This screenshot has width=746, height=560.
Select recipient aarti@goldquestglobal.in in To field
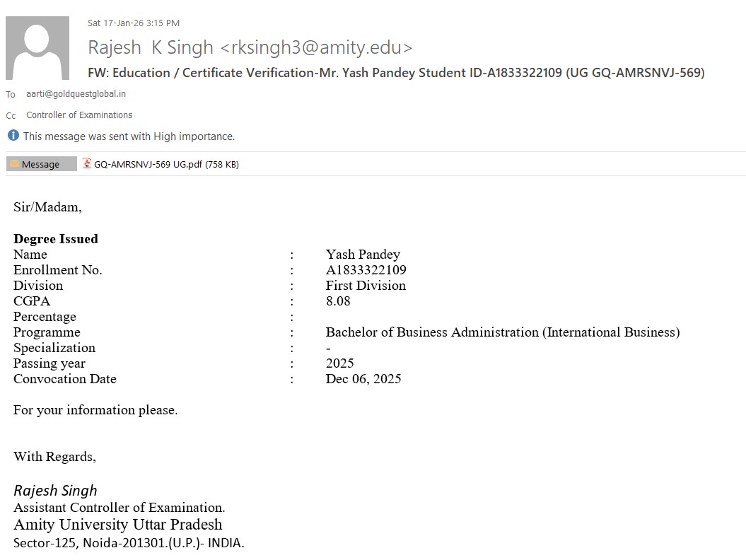coord(76,93)
